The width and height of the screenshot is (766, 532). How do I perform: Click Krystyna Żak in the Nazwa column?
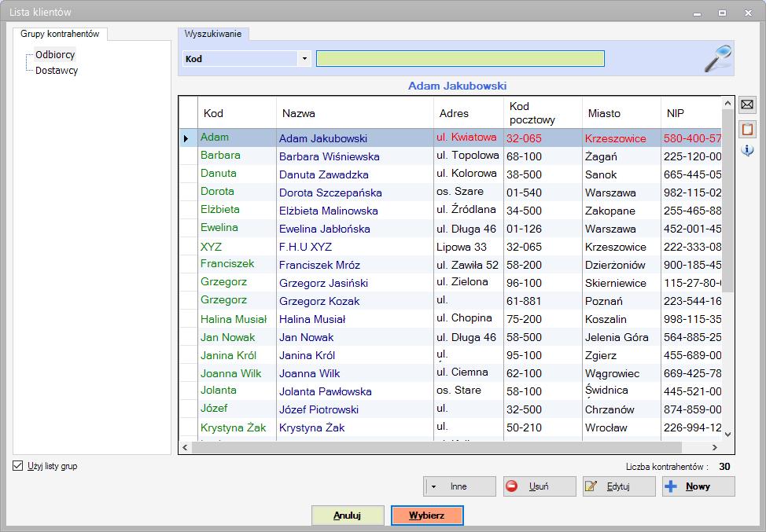pos(355,427)
